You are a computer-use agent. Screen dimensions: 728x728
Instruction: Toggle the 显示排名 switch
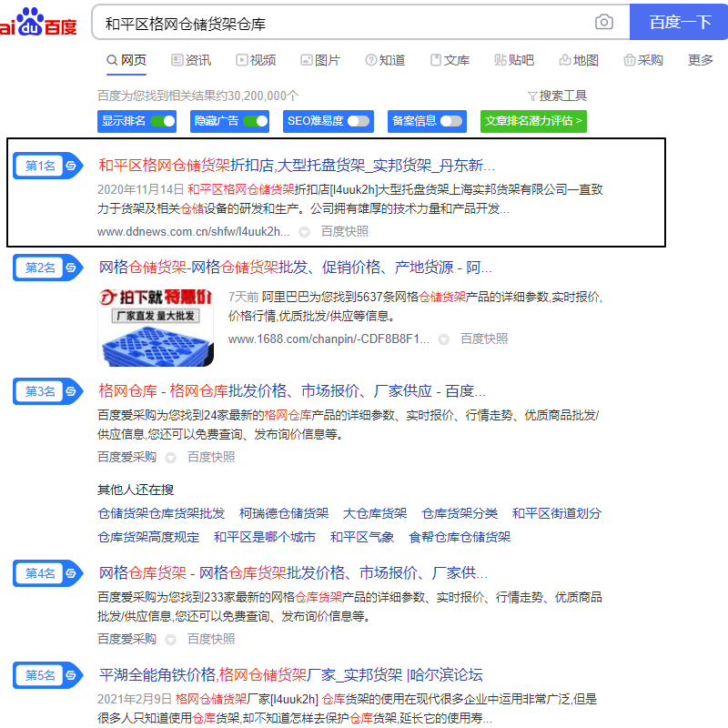[163, 121]
